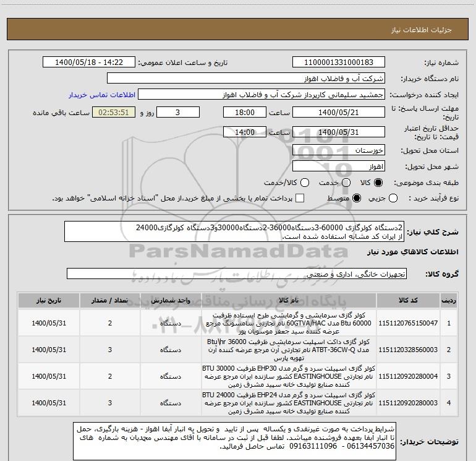Click the گروه کالا field تجهیزات خانگی
The height and width of the screenshot is (461, 476).
click(x=237, y=274)
